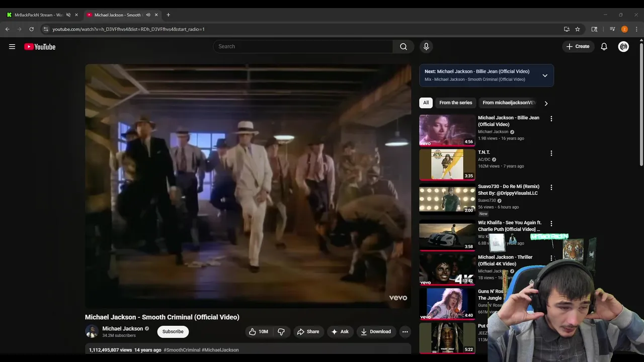Open the Michael Jackson channel name link
The image size is (644, 362).
click(x=123, y=328)
